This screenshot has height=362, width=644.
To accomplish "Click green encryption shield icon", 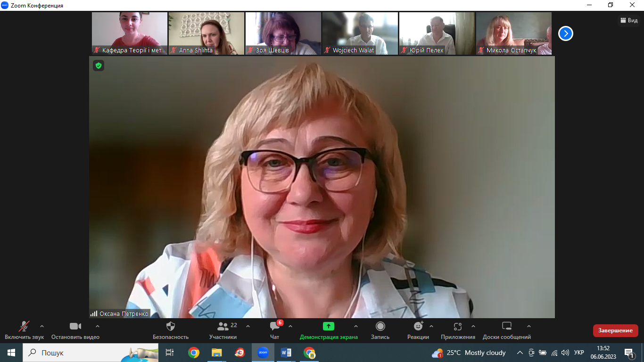I will coord(99,66).
